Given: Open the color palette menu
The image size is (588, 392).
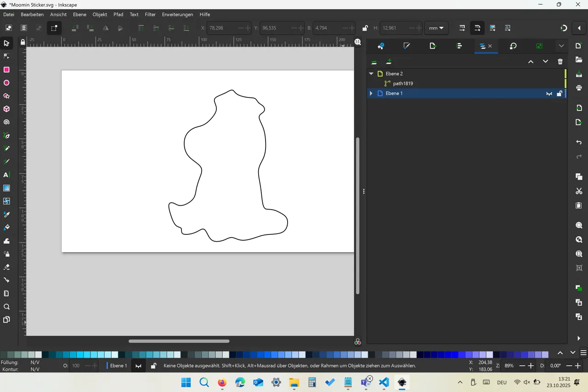Looking at the screenshot, I should tap(583, 353).
